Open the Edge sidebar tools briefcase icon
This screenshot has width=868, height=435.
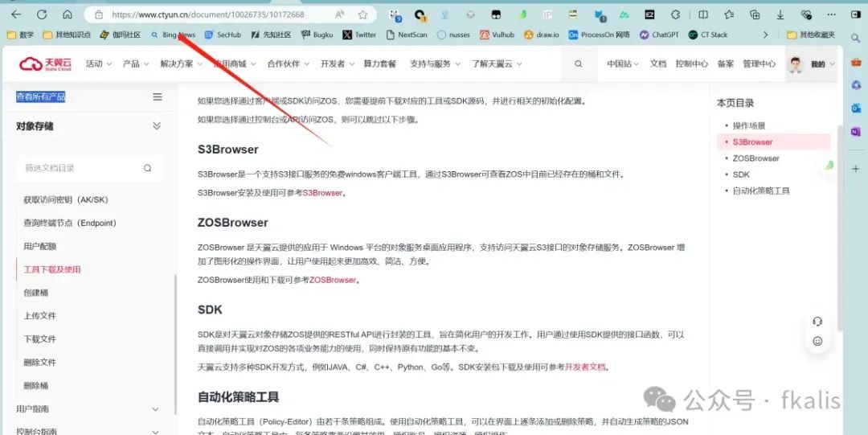point(856,61)
